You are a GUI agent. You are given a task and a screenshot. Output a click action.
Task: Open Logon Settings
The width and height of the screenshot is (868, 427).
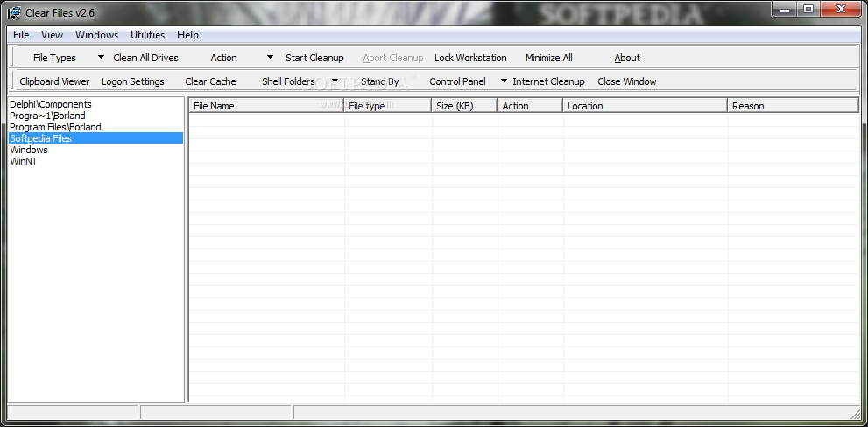point(133,81)
